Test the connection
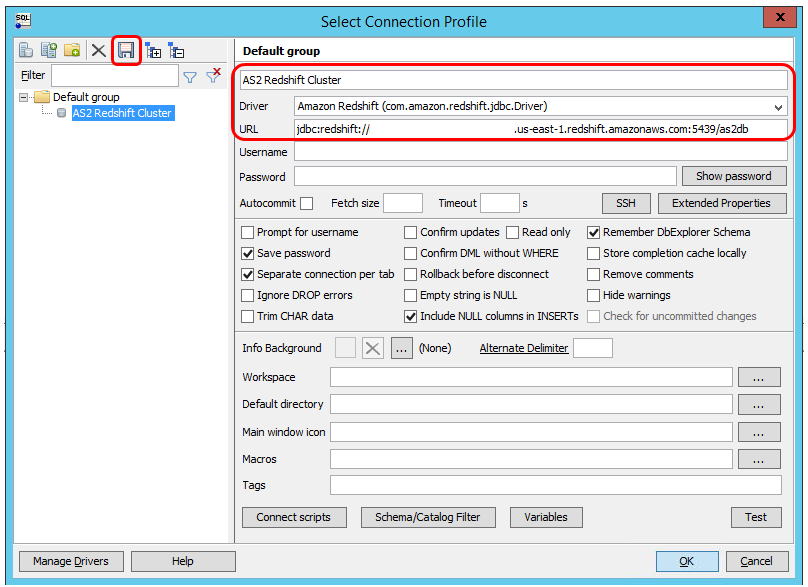 (x=755, y=517)
